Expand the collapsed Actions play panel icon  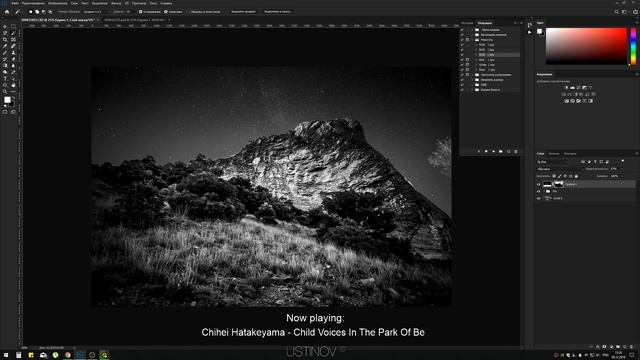[x=530, y=32]
